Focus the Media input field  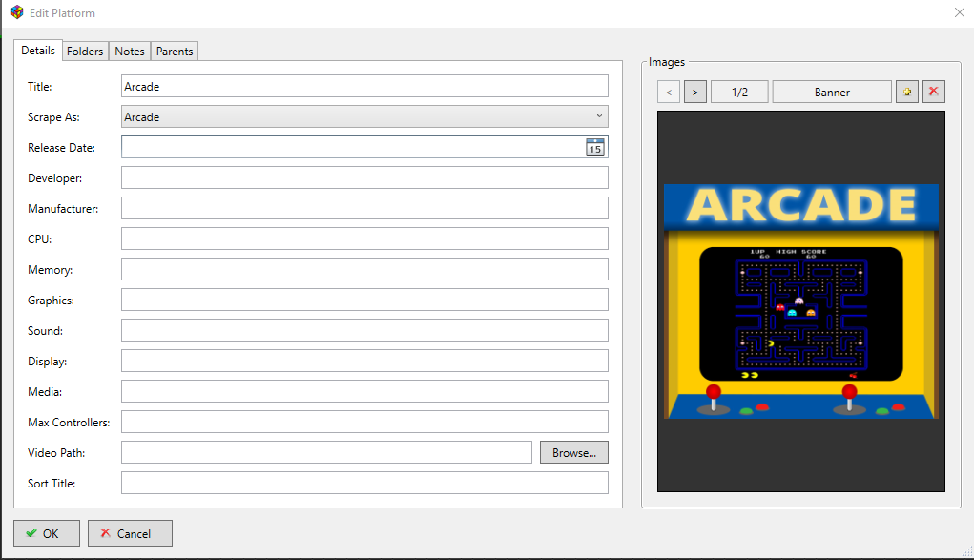coord(364,391)
